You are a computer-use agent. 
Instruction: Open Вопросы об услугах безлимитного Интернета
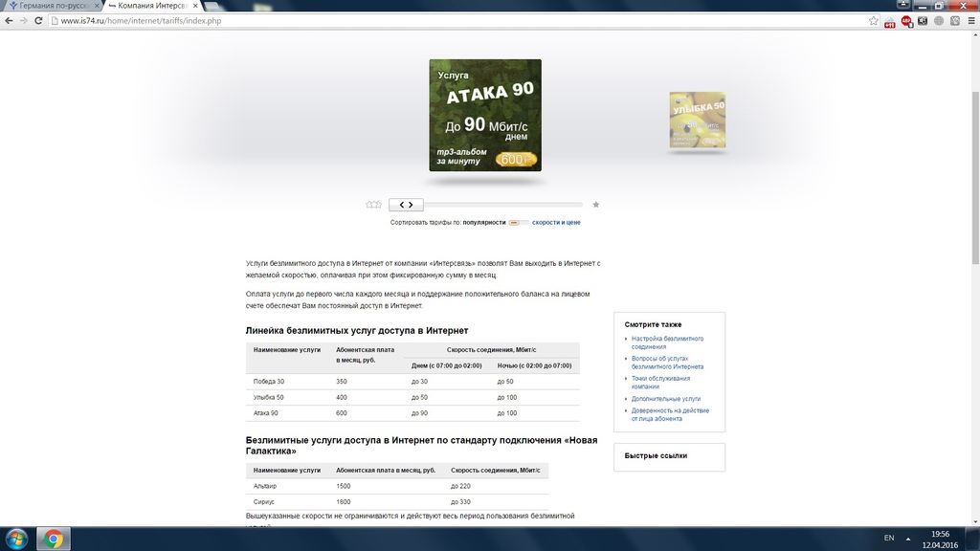667,363
